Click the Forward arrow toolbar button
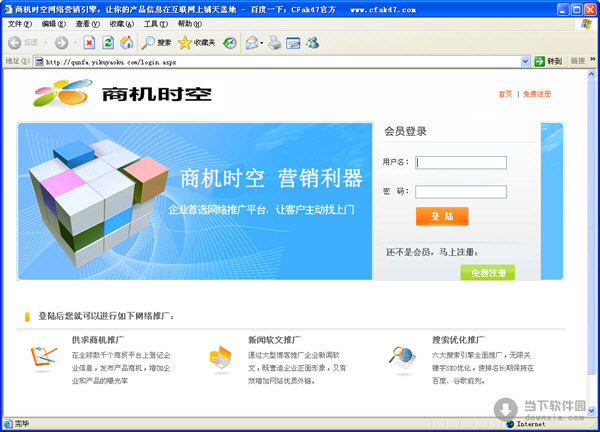This screenshot has width=600, height=432. tap(61, 42)
